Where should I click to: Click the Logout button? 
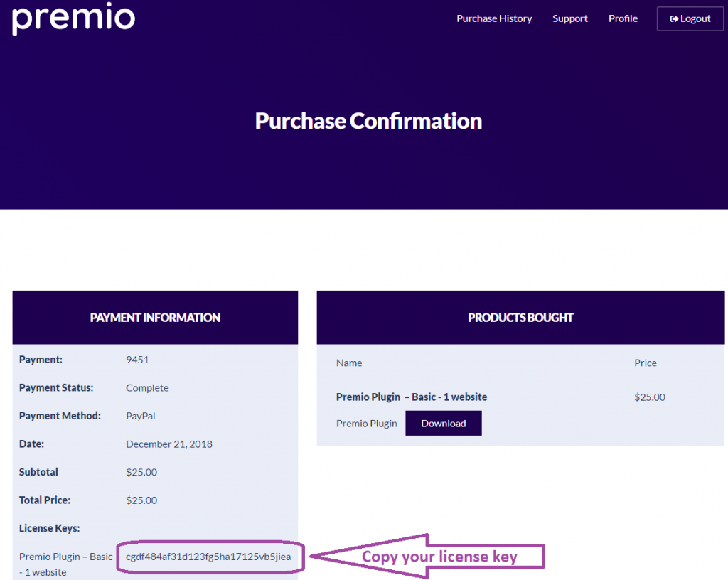690,18
